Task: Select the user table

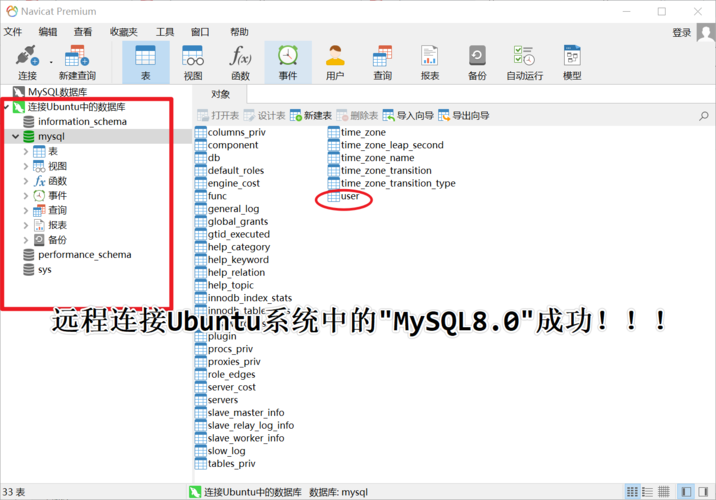Action: 344,196
